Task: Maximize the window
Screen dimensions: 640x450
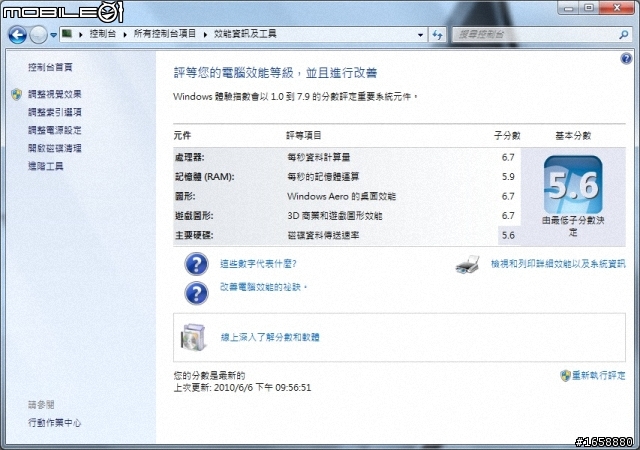Action: click(x=589, y=8)
